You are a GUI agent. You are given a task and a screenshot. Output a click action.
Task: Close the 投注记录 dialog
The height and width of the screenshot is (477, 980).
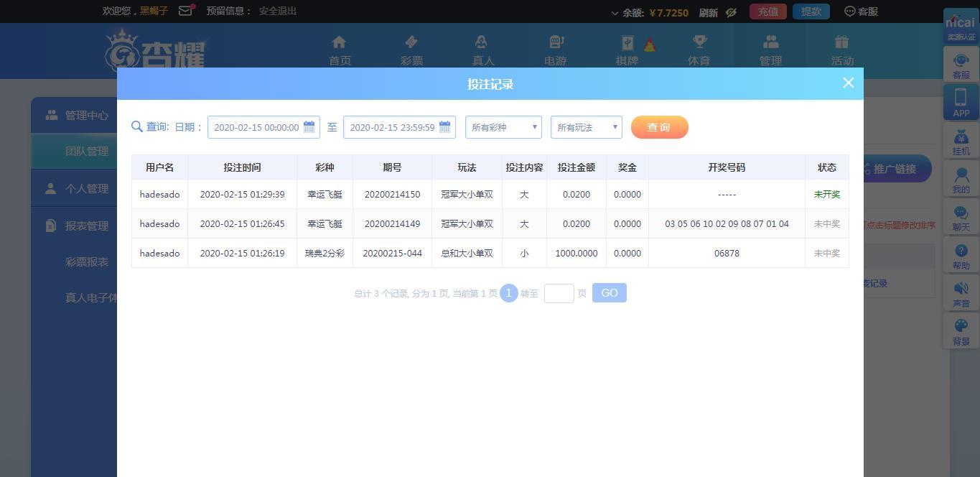[x=848, y=83]
